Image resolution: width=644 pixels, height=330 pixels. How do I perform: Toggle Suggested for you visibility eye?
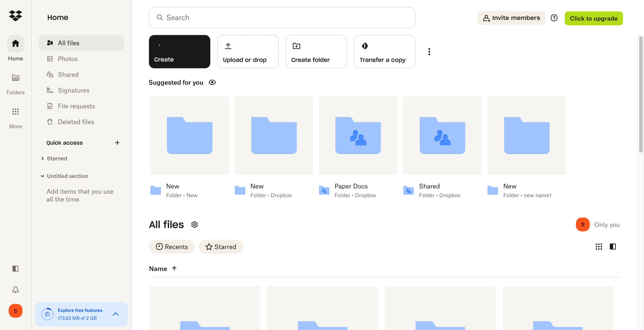click(x=212, y=82)
